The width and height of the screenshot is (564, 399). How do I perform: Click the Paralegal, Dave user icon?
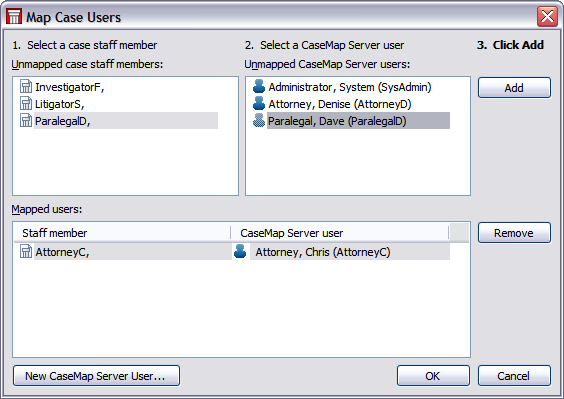click(x=259, y=121)
